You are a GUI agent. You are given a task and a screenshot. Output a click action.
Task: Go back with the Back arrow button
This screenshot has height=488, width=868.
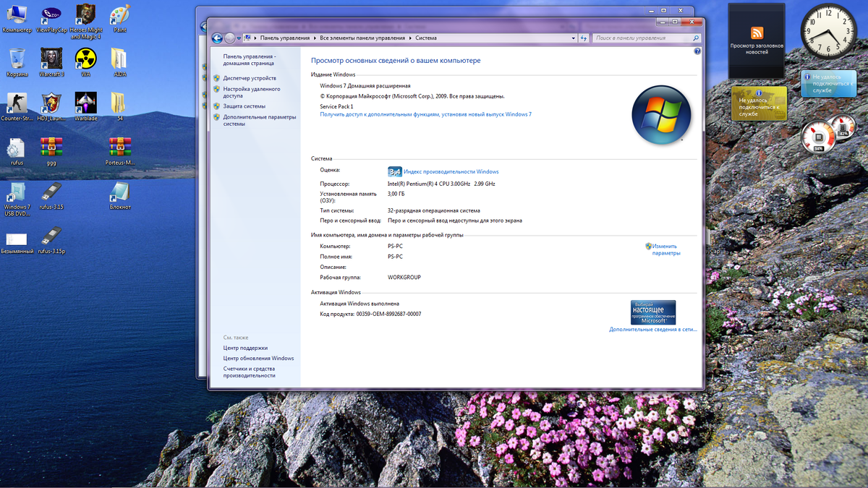click(217, 38)
